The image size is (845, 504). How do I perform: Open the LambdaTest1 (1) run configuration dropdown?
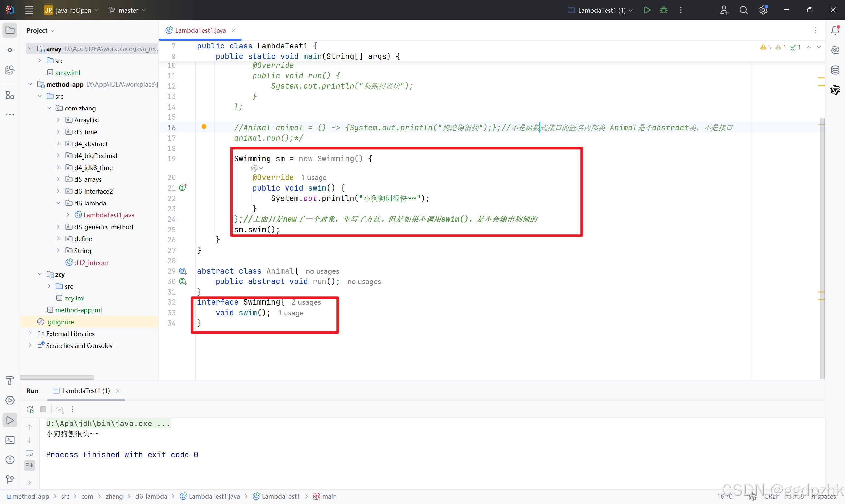(x=601, y=10)
